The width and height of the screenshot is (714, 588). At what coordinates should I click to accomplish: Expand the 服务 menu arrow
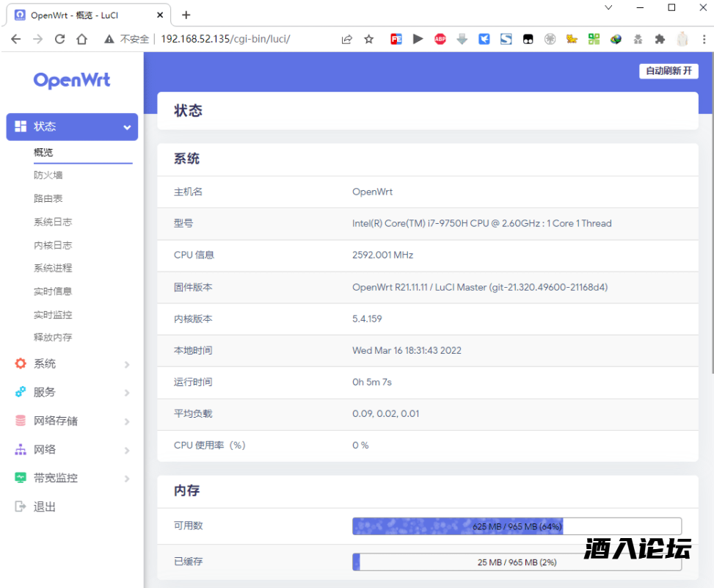coord(127,393)
